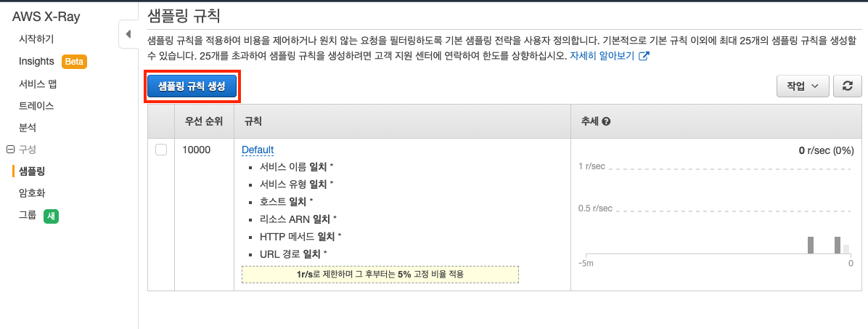Open the Default sampling rule link
868x329 pixels.
[257, 150]
